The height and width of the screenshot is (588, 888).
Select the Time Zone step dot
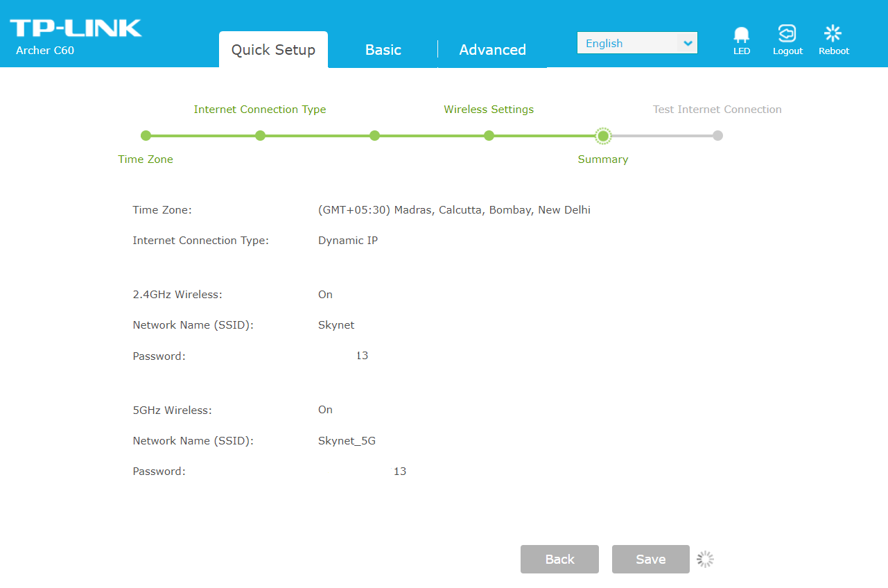coord(146,135)
